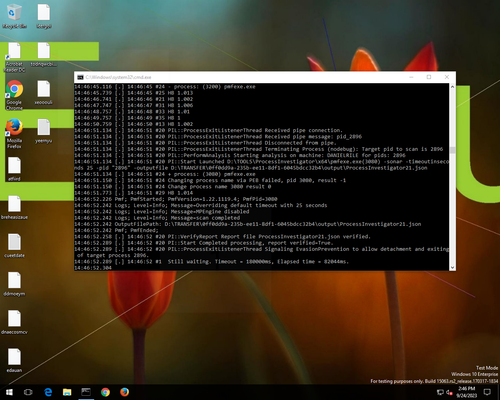Open File Explorer from the taskbar
The height and width of the screenshot is (400, 500).
[67, 392]
